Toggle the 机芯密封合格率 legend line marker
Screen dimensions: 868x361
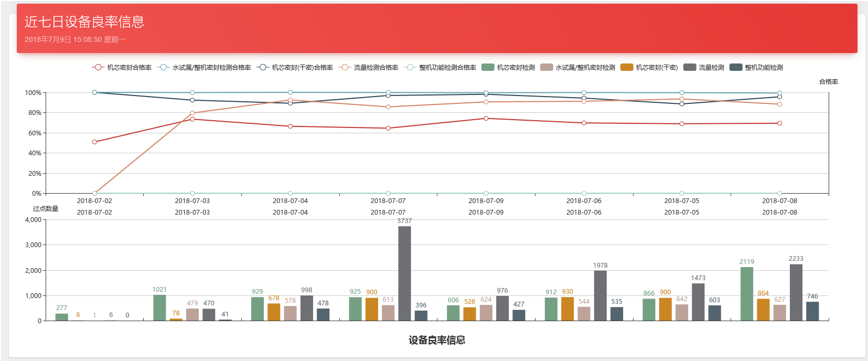tap(98, 67)
